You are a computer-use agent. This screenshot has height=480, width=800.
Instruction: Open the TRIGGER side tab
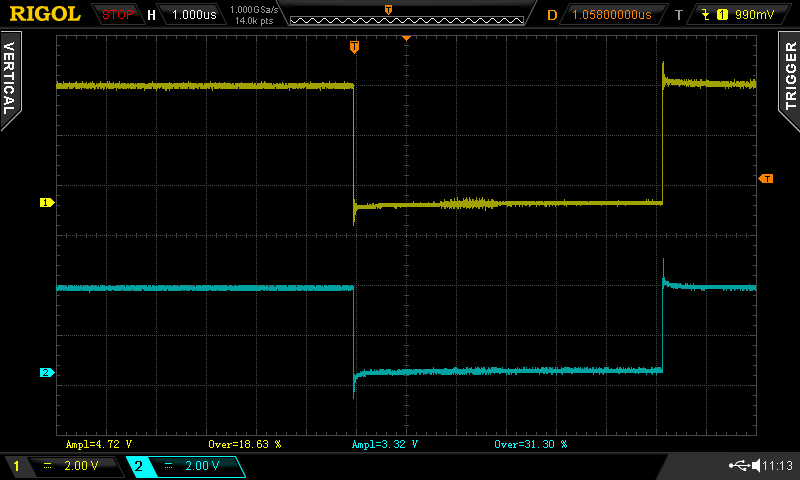click(x=790, y=79)
